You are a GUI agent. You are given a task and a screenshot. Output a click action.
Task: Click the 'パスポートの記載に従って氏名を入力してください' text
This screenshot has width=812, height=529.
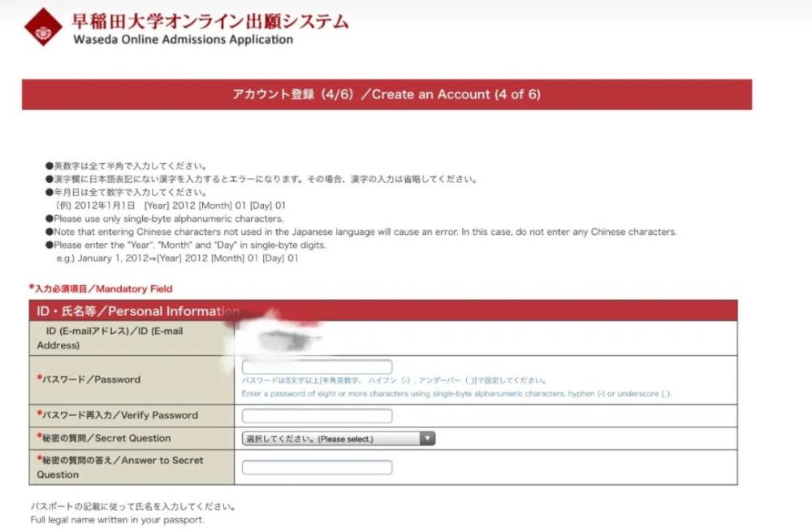(x=134, y=506)
